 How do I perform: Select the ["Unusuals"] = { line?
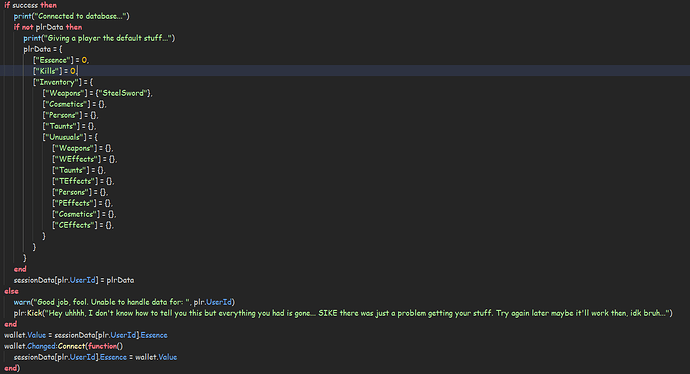tap(70, 137)
